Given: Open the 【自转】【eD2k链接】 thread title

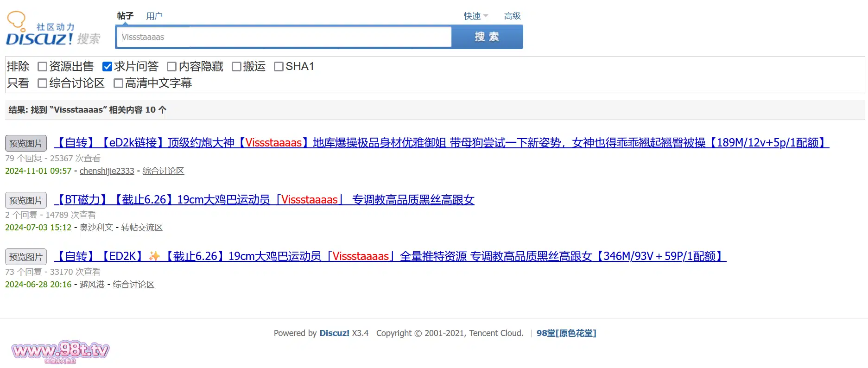Looking at the screenshot, I should tap(442, 143).
